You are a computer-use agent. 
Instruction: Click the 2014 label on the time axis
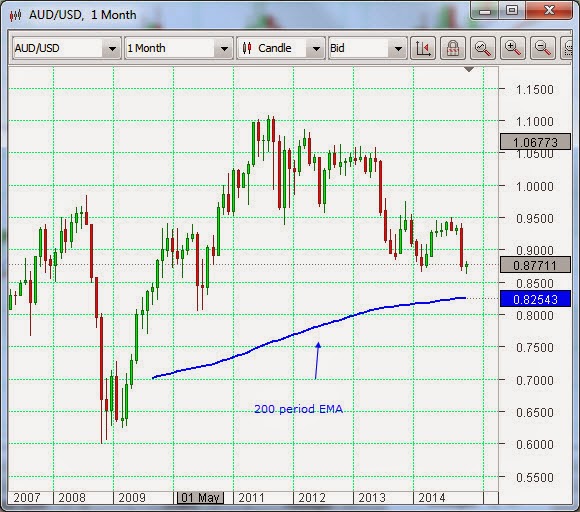tap(432, 498)
